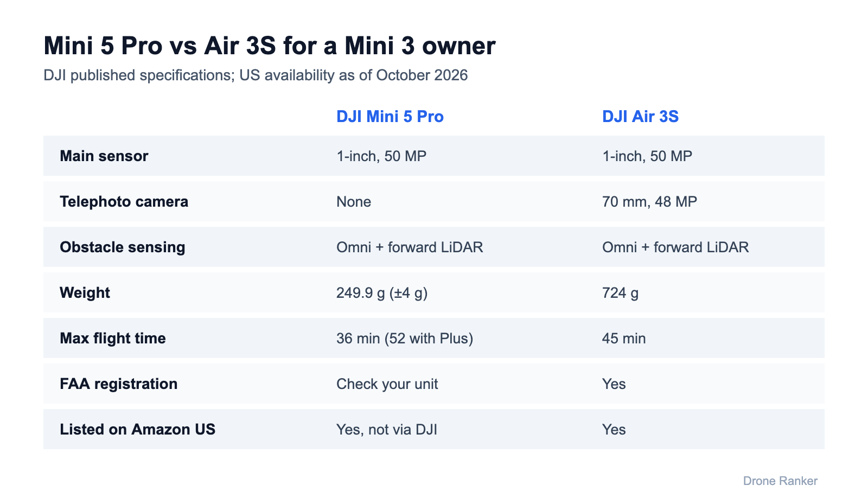
Task: Click the 'Drone Ranker' credit text
Action: 780,481
